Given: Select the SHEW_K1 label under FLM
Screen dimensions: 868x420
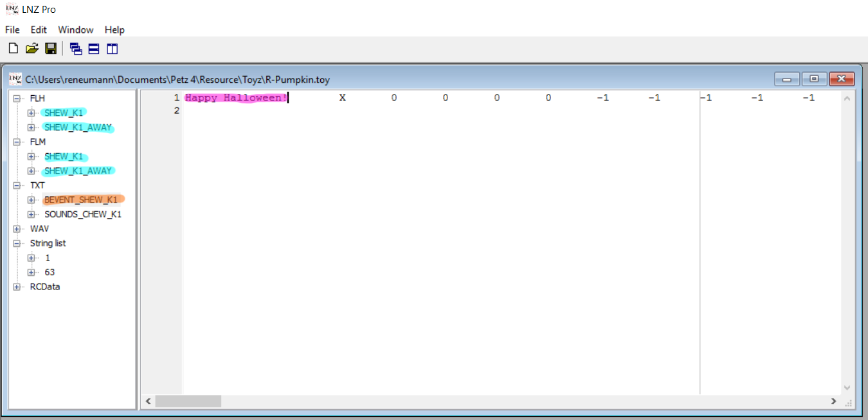Looking at the screenshot, I should coord(64,156).
